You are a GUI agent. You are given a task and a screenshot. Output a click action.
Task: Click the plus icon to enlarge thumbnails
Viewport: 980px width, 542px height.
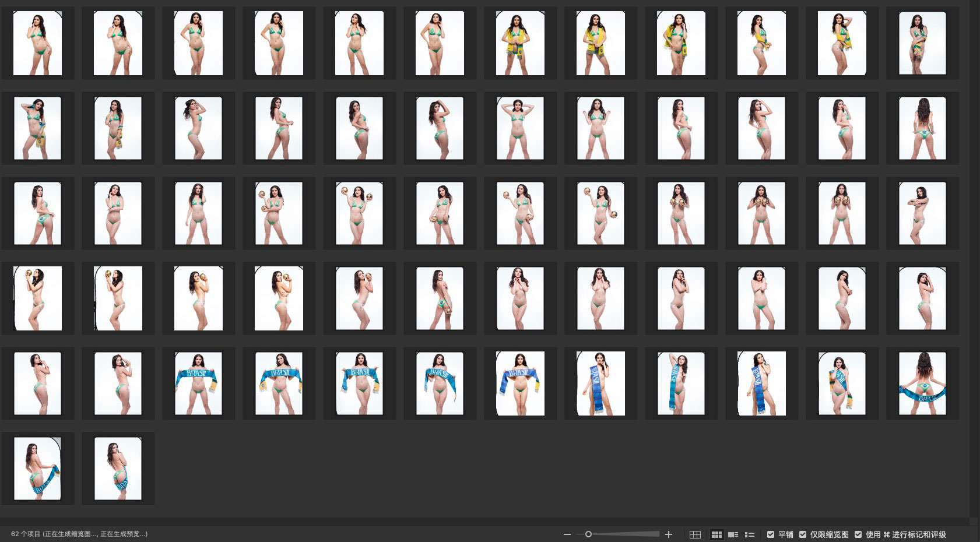click(x=669, y=534)
